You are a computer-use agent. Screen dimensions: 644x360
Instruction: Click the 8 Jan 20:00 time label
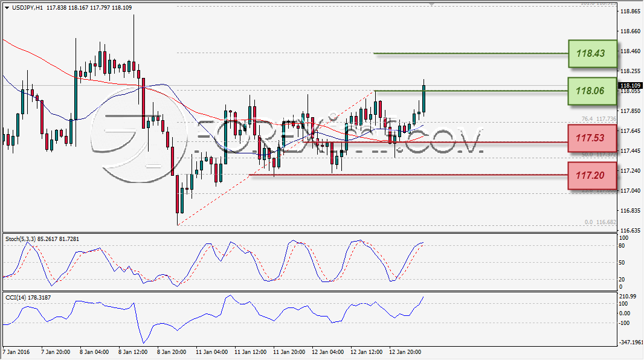pyautogui.click(x=171, y=352)
